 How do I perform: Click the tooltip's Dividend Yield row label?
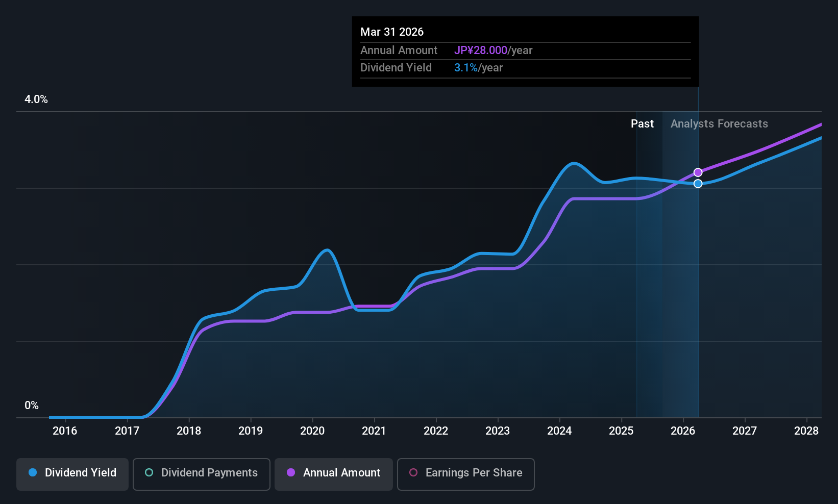(396, 68)
